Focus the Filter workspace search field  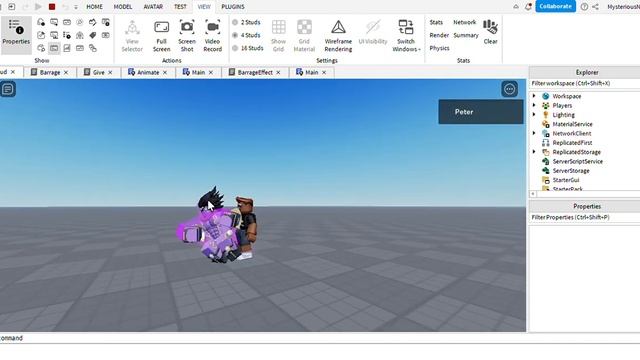click(x=584, y=83)
